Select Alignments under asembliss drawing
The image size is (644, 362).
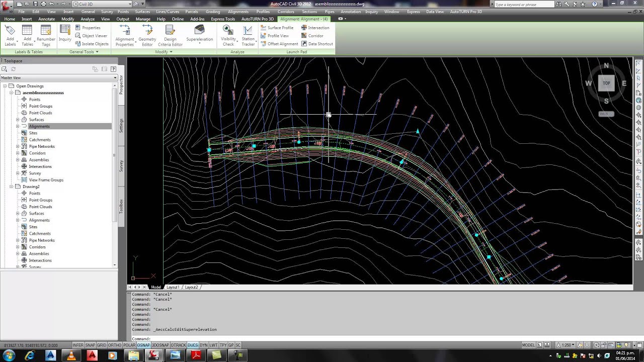pos(39,126)
